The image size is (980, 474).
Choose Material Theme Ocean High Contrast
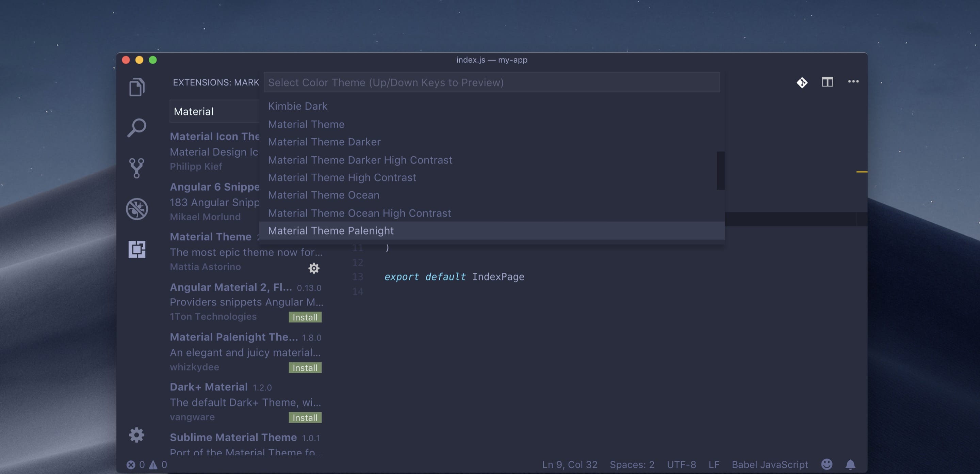point(359,213)
